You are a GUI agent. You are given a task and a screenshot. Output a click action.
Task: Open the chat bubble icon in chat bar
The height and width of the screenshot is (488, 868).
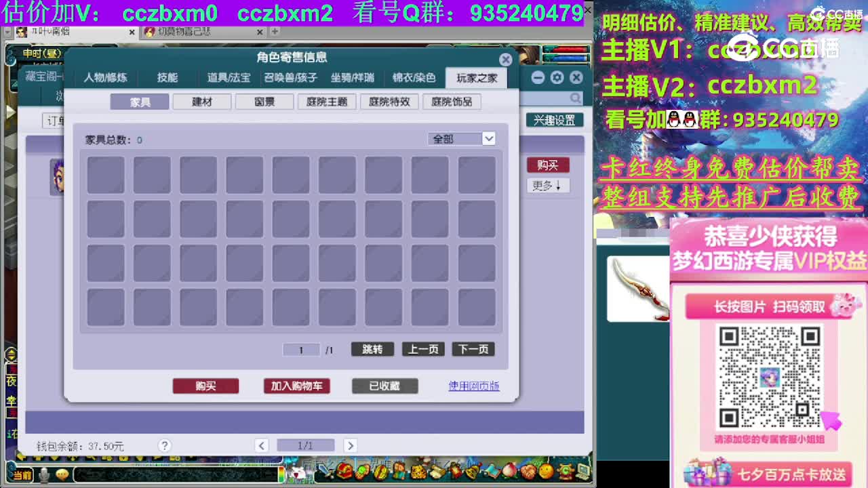[x=62, y=474]
